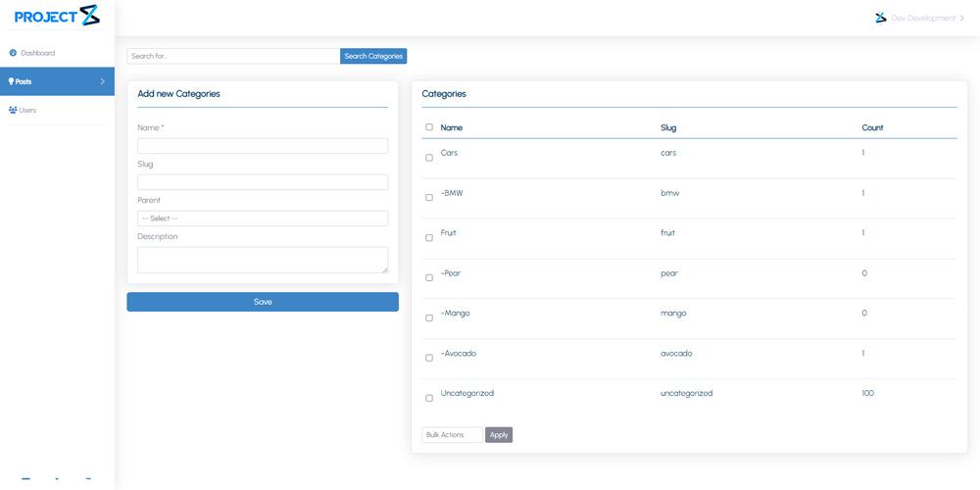Open the Parent select dropdown
The image size is (980, 490).
263,219
